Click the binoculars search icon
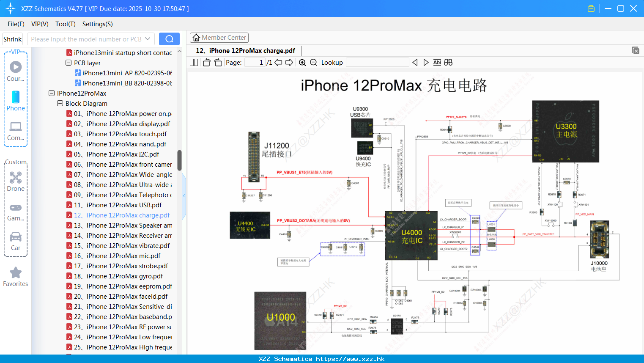The height and width of the screenshot is (363, 644). coord(448,63)
